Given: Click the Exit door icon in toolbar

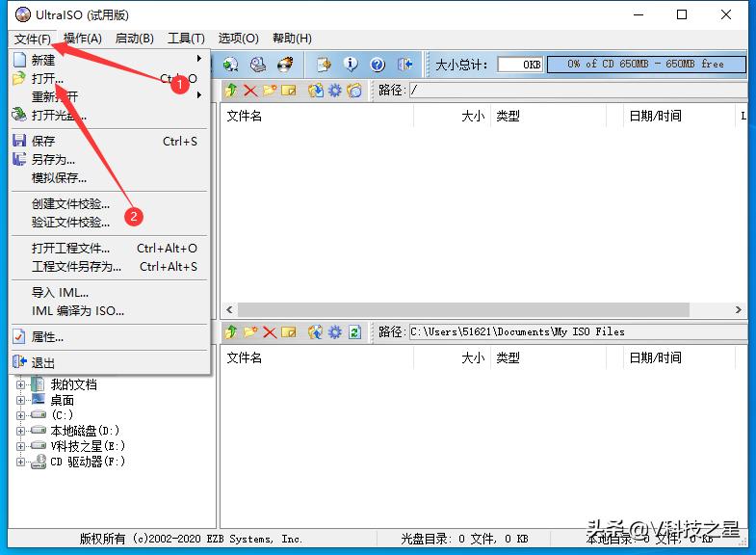Looking at the screenshot, I should click(x=404, y=65).
